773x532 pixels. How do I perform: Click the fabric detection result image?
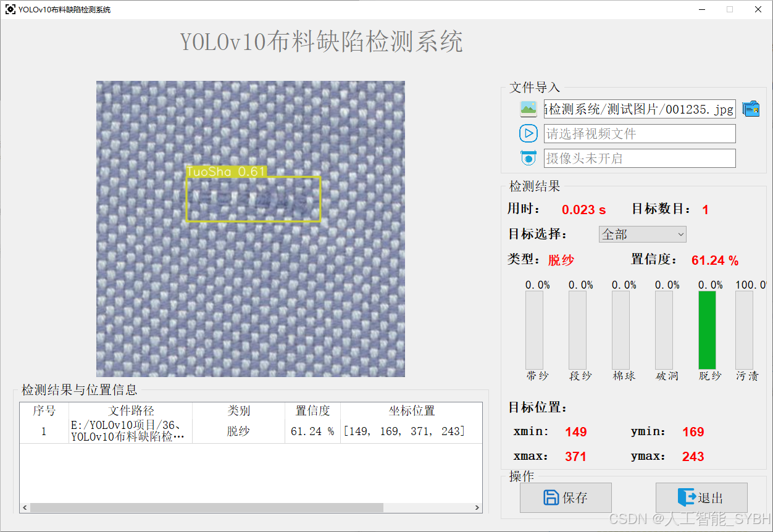click(x=251, y=229)
